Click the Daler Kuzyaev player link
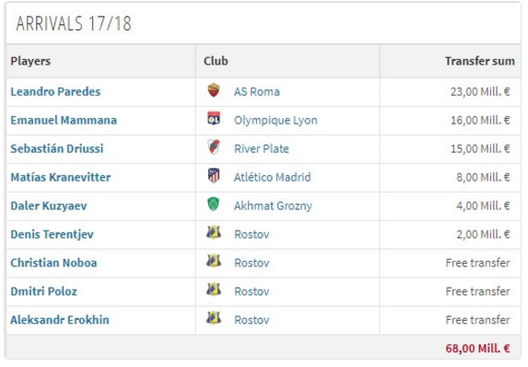 click(49, 206)
